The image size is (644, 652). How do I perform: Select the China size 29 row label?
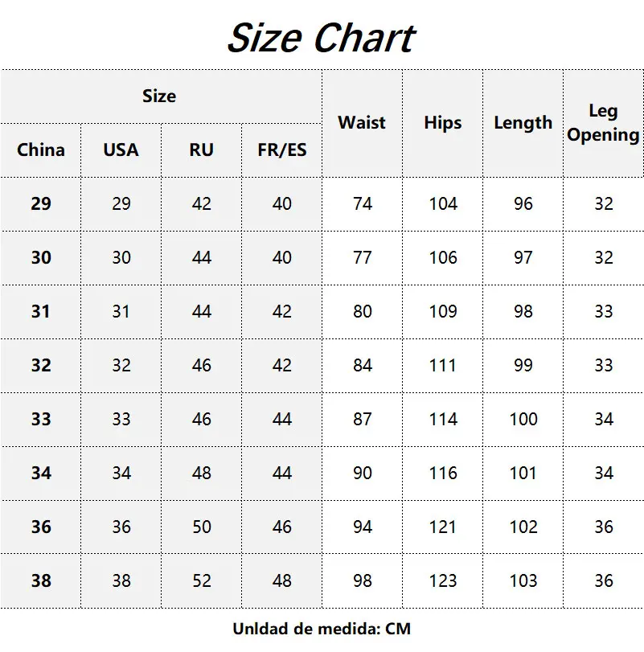point(41,204)
